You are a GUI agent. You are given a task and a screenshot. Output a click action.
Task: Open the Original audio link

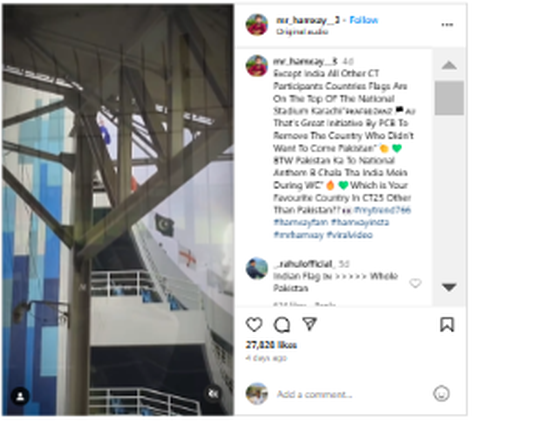pyautogui.click(x=302, y=32)
